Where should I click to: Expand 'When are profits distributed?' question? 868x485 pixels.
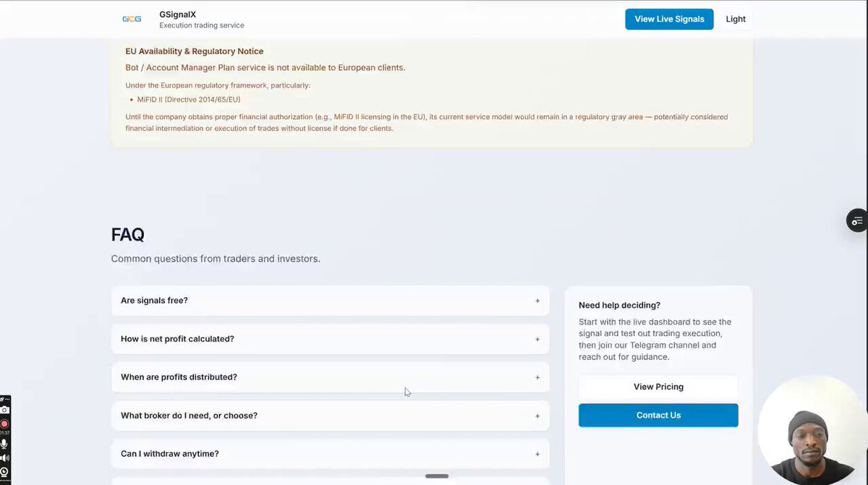point(330,377)
